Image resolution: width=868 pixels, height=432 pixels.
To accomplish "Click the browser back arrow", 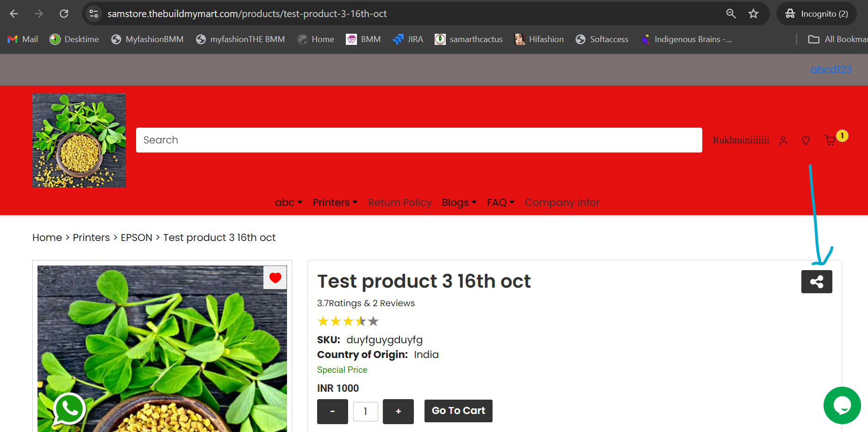I will tap(14, 14).
